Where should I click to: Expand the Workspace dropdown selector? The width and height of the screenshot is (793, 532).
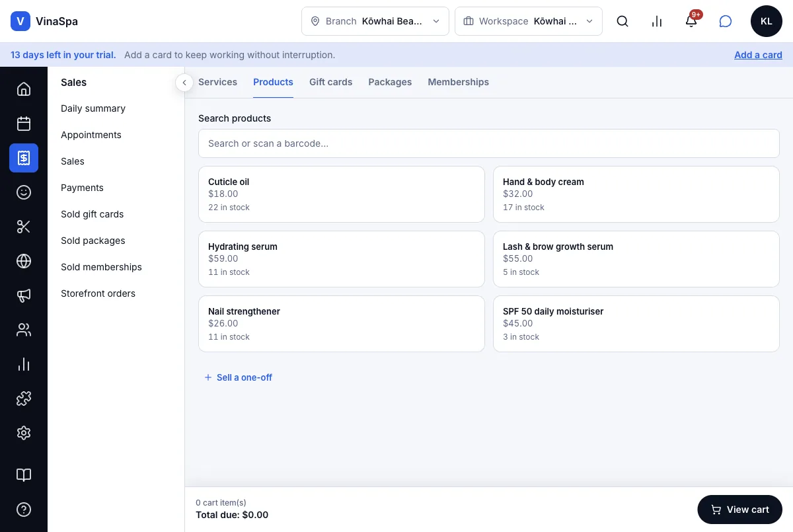529,21
